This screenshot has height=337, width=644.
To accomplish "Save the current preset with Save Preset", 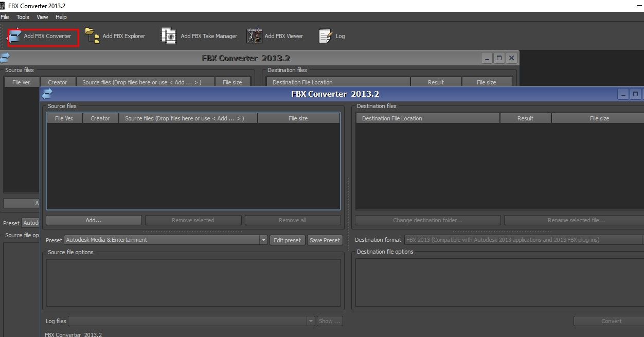I will click(325, 240).
